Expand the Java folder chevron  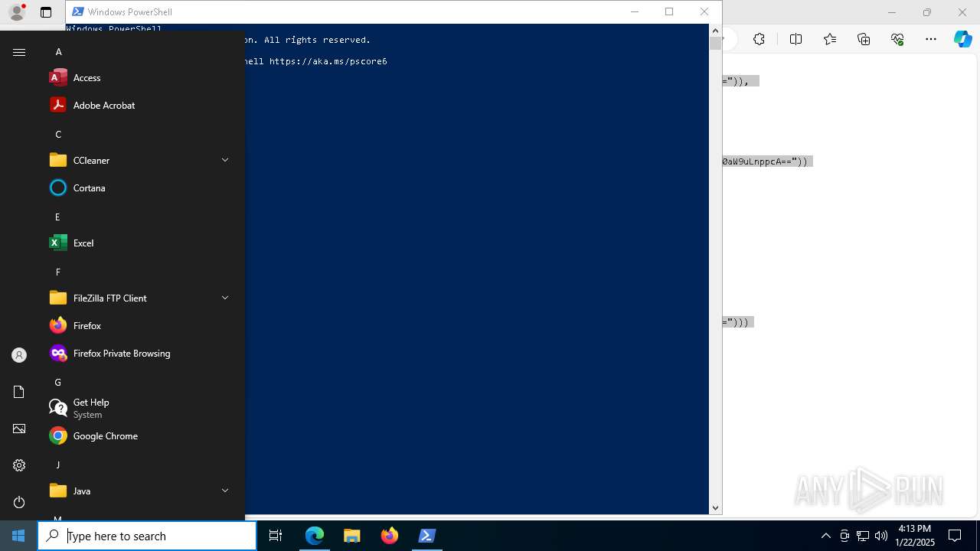(225, 491)
